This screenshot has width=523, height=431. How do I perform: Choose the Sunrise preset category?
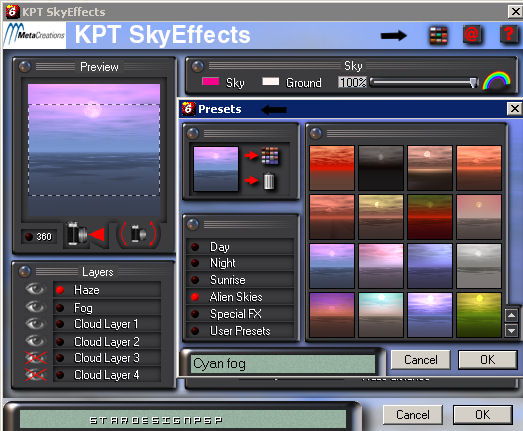click(240, 280)
